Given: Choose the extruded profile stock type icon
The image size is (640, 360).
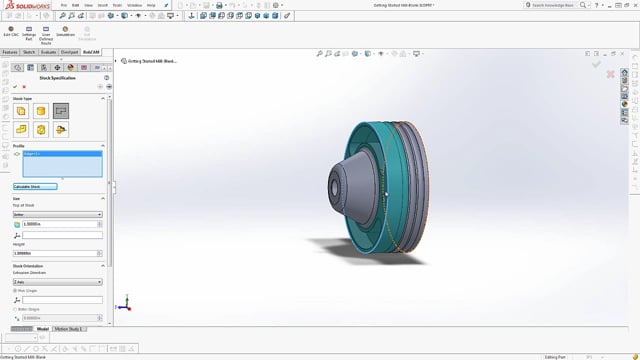Looking at the screenshot, I should pyautogui.click(x=61, y=111).
